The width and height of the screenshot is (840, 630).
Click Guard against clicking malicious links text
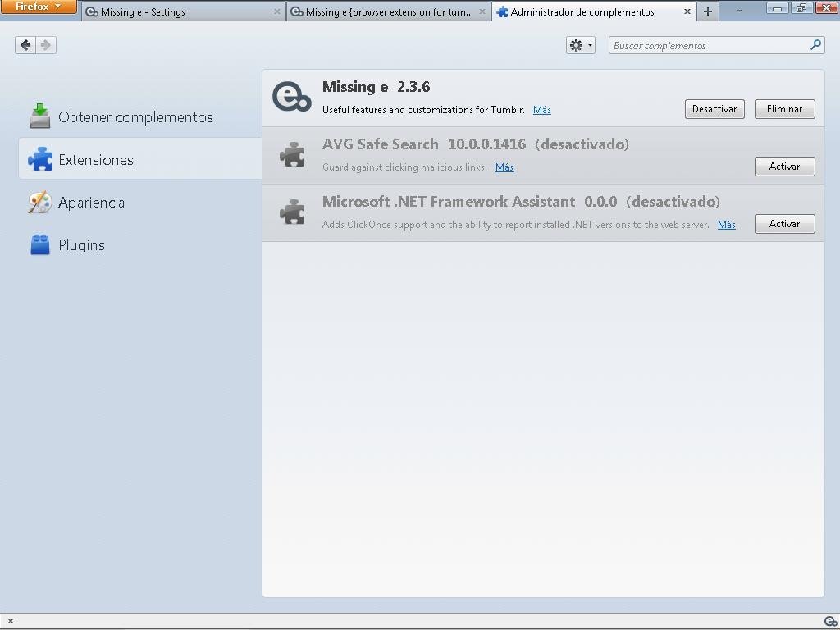click(404, 167)
